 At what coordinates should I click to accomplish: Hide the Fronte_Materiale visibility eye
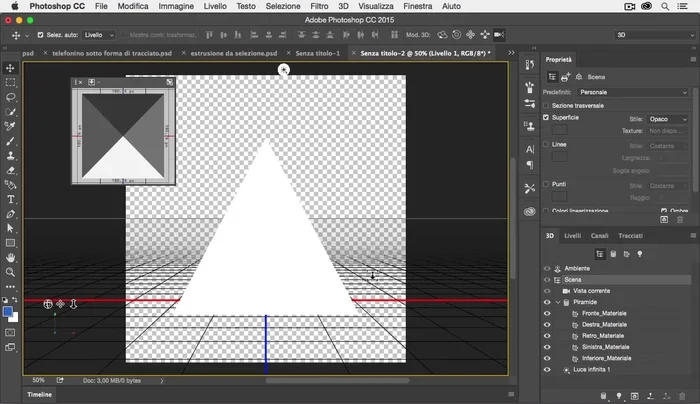click(547, 313)
